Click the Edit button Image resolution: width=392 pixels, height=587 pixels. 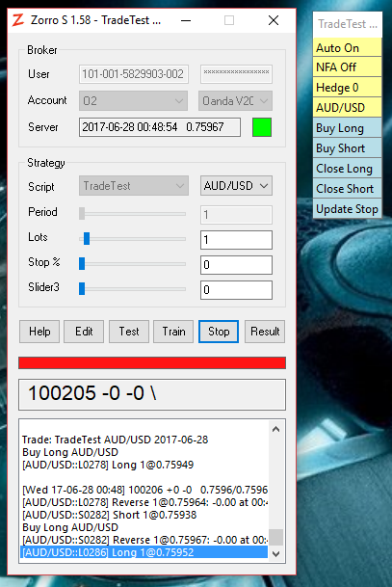pos(84,332)
